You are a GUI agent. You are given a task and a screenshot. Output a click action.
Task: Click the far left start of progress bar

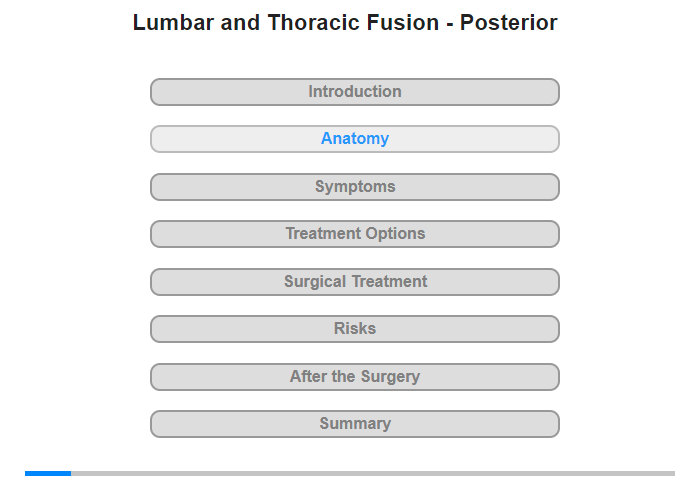coord(27,473)
